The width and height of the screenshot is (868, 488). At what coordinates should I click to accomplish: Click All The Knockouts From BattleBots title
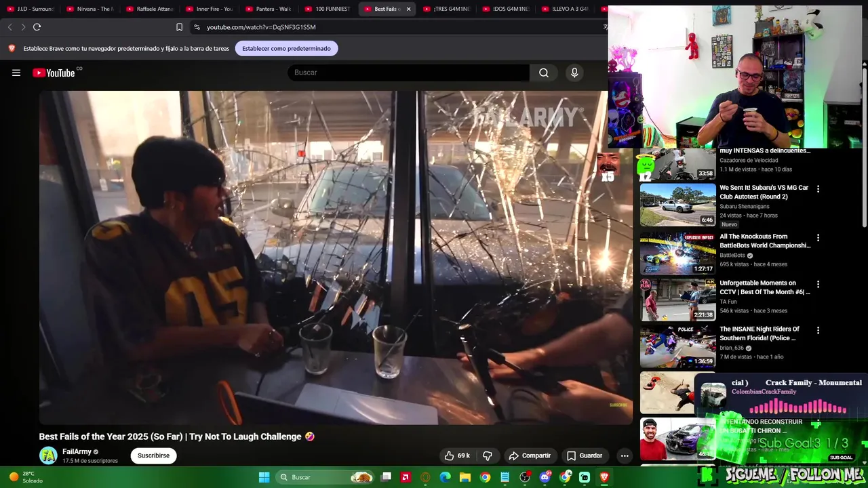[x=765, y=241]
